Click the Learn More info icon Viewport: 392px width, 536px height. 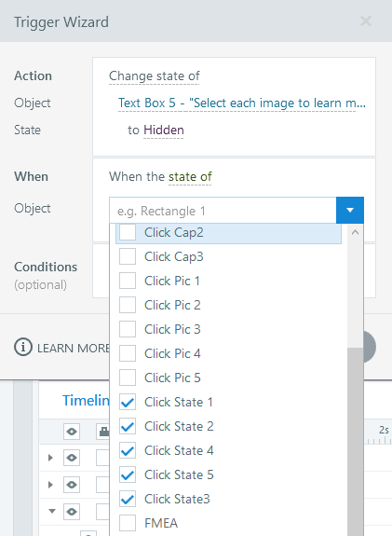pos(23,347)
